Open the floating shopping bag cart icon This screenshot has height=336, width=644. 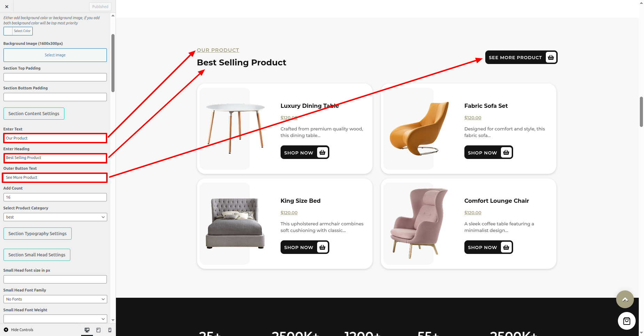pyautogui.click(x=627, y=321)
